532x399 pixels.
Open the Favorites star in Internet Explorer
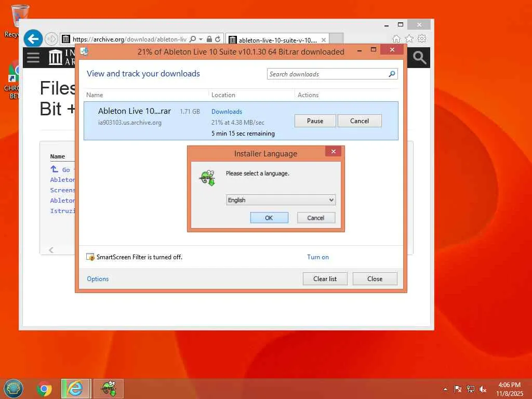pos(409,38)
